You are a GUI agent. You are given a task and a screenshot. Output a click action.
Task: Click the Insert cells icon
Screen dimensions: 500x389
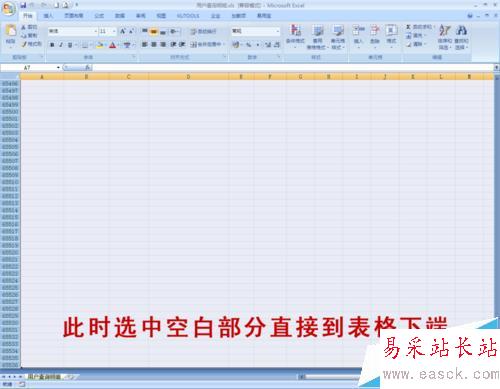[358, 30]
